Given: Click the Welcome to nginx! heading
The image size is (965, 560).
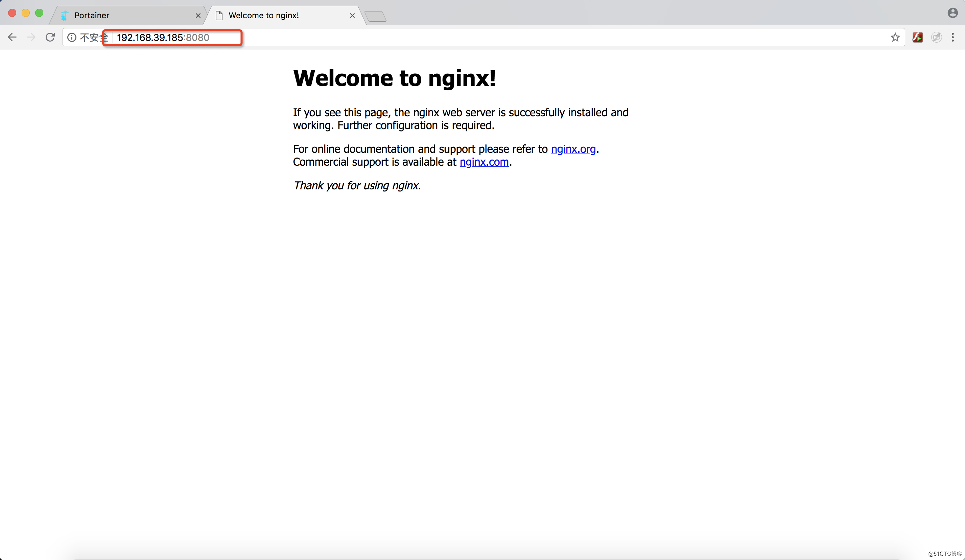Looking at the screenshot, I should pos(395,78).
